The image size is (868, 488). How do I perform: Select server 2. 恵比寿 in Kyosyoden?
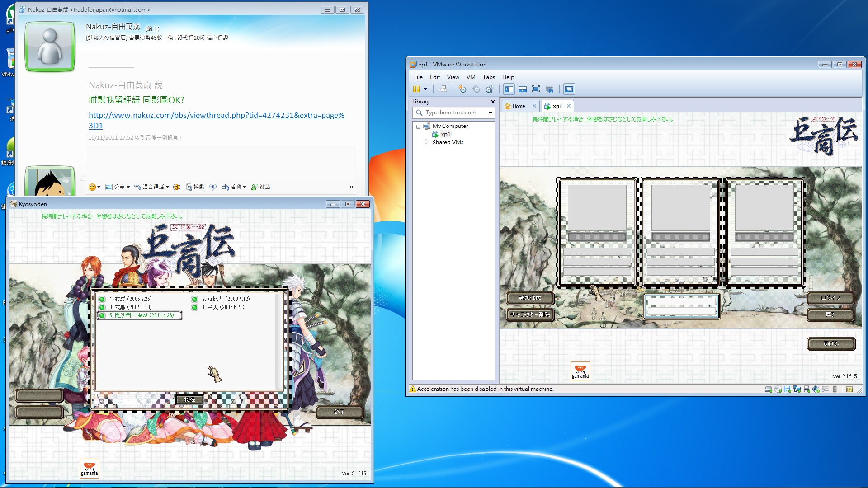click(221, 299)
